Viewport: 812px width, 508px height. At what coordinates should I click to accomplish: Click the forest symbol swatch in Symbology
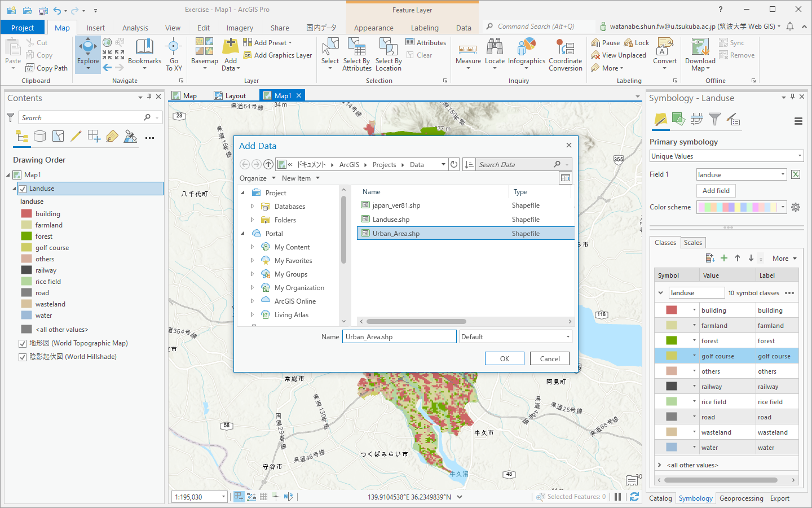[x=671, y=340]
